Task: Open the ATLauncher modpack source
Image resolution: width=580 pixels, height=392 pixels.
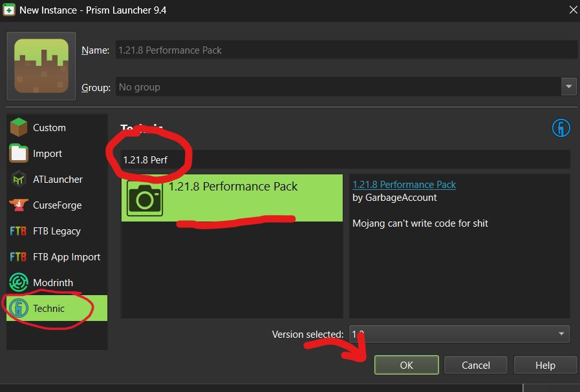Action: pos(58,180)
